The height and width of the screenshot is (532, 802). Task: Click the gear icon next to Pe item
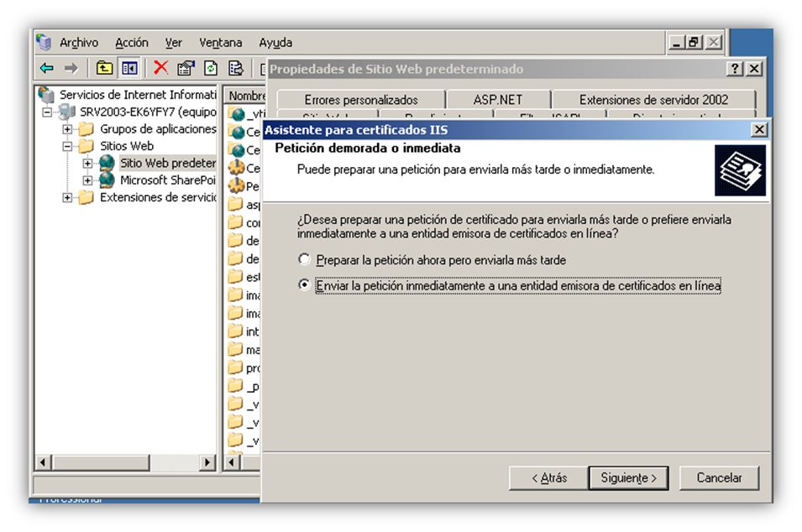pos(236,185)
